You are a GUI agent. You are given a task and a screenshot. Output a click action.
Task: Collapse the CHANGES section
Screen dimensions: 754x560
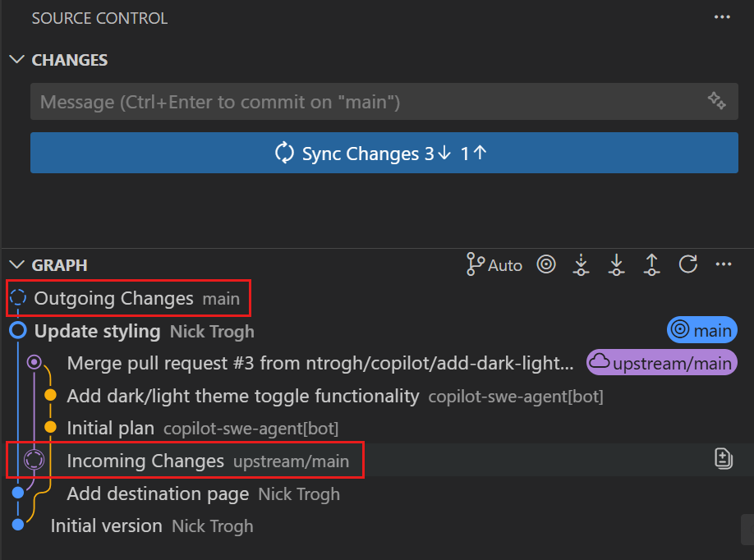[17, 59]
